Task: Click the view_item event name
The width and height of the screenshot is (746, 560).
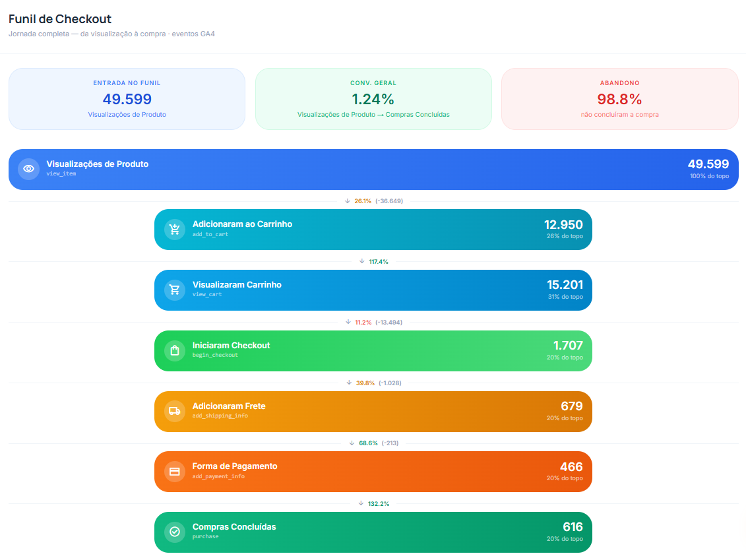Action: (x=61, y=173)
